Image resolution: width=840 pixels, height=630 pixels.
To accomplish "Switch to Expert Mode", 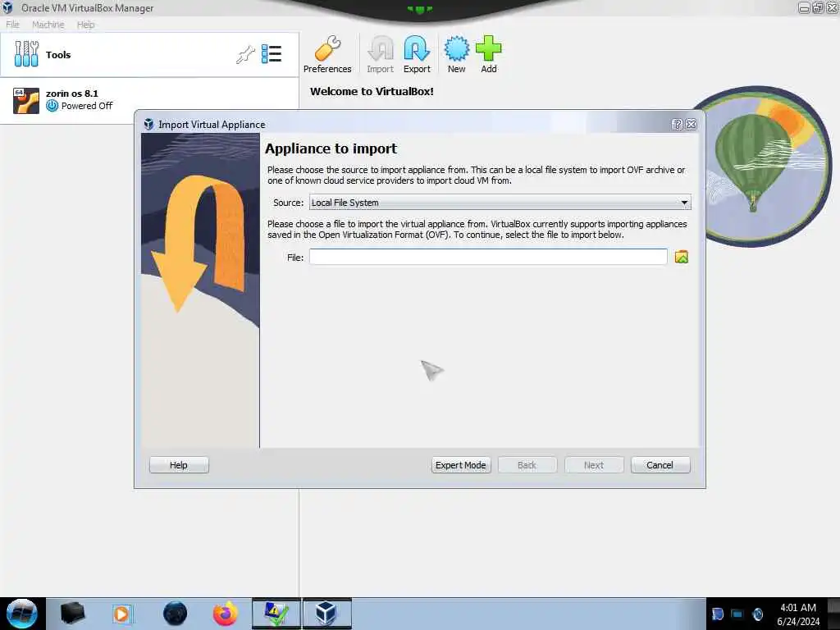I will pos(461,465).
